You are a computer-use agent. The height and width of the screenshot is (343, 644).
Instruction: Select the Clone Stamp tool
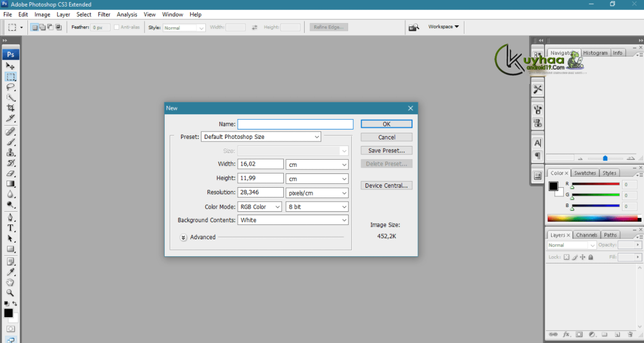10,153
